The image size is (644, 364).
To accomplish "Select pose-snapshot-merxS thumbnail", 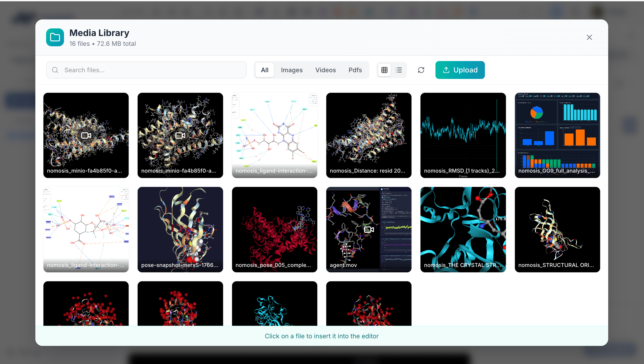I will click(x=180, y=229).
